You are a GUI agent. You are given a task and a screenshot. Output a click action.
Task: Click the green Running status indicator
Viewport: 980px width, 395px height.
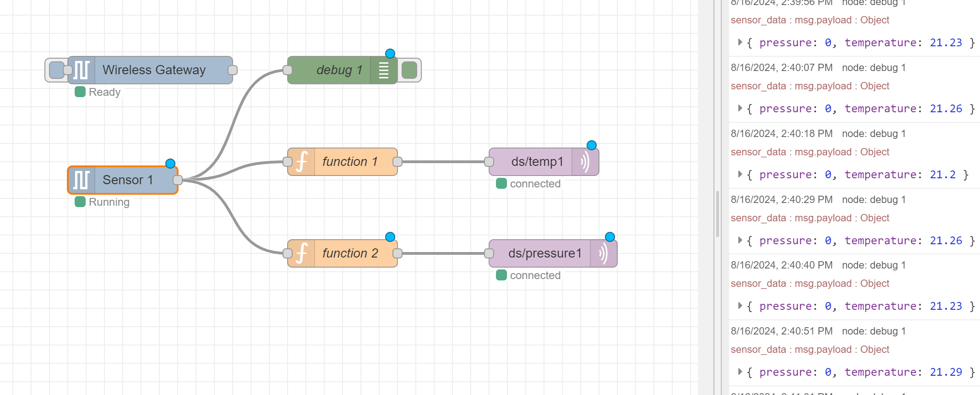point(80,202)
